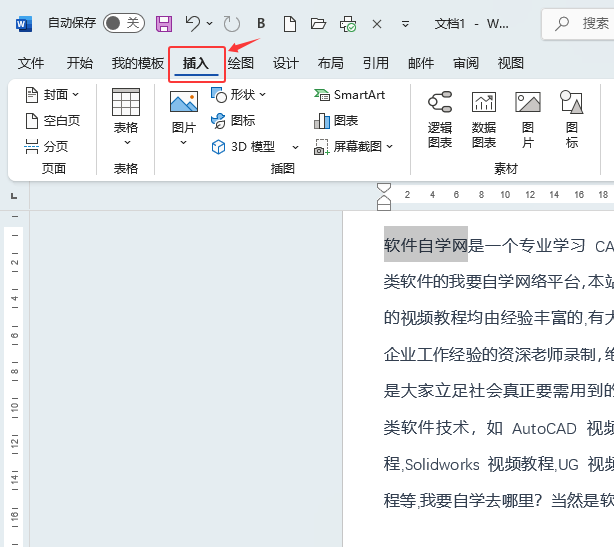Viewport: 614px width, 547px height.
Task: Click the Bold B icon in quick access
Action: pos(261,23)
